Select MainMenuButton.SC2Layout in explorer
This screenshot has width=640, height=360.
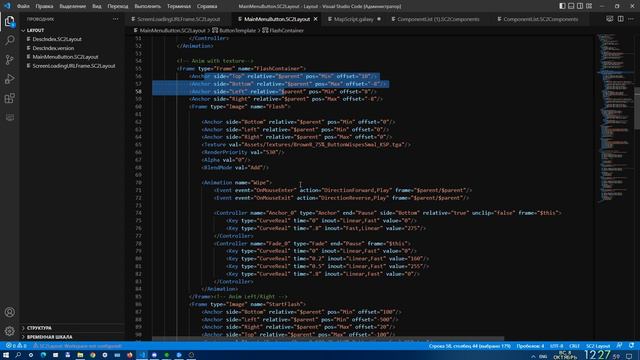click(65, 57)
